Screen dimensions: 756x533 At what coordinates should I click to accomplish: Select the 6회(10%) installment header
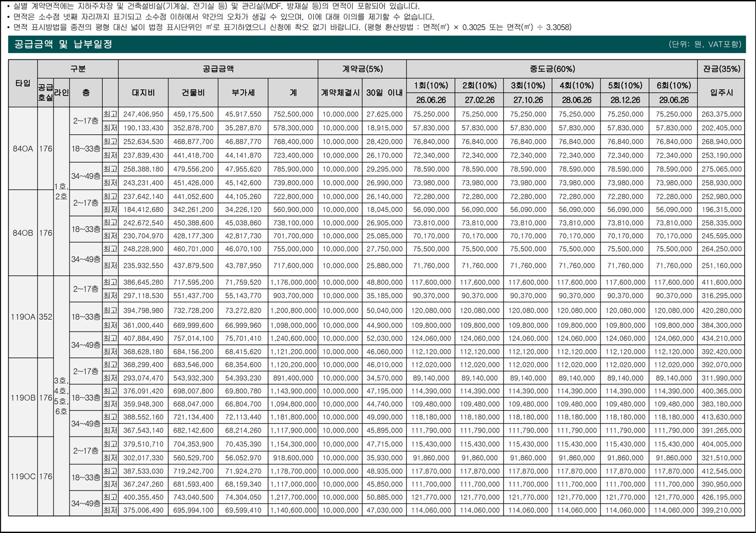pyautogui.click(x=674, y=86)
